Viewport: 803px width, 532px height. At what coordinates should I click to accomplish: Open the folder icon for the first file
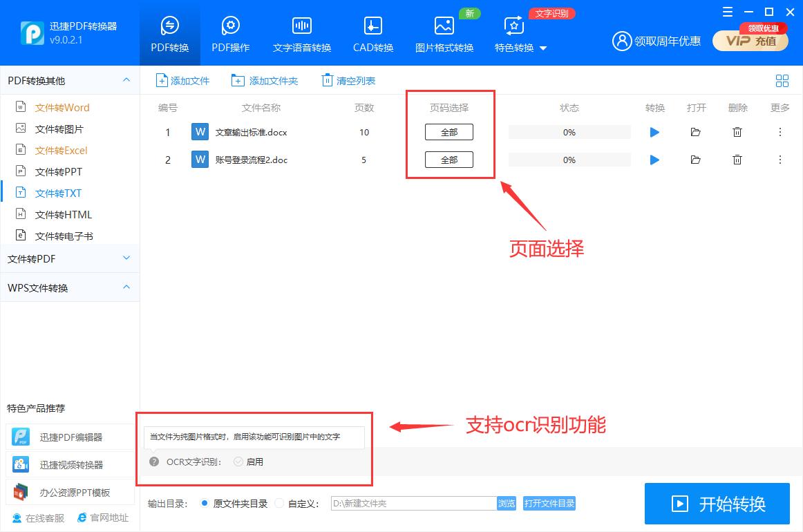pos(696,132)
